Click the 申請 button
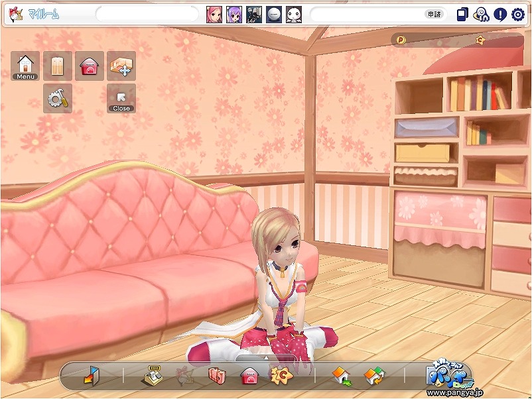The image size is (532, 399). (434, 15)
